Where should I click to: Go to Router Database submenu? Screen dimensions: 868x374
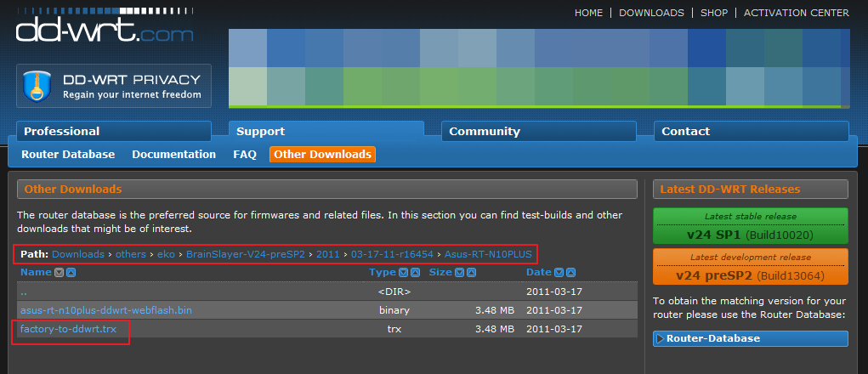pyautogui.click(x=68, y=155)
